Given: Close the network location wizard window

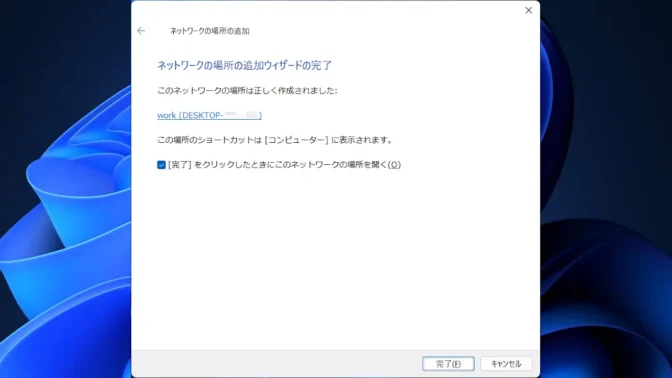Looking at the screenshot, I should point(528,10).
